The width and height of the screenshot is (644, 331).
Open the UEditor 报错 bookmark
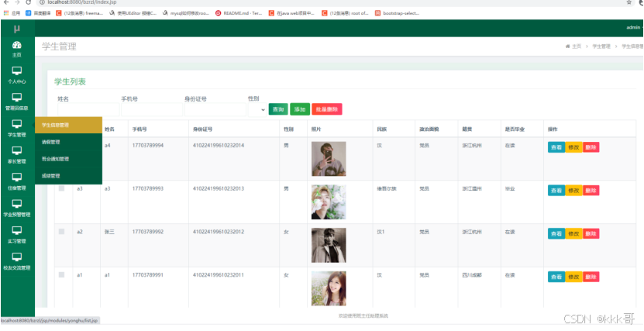(x=133, y=13)
